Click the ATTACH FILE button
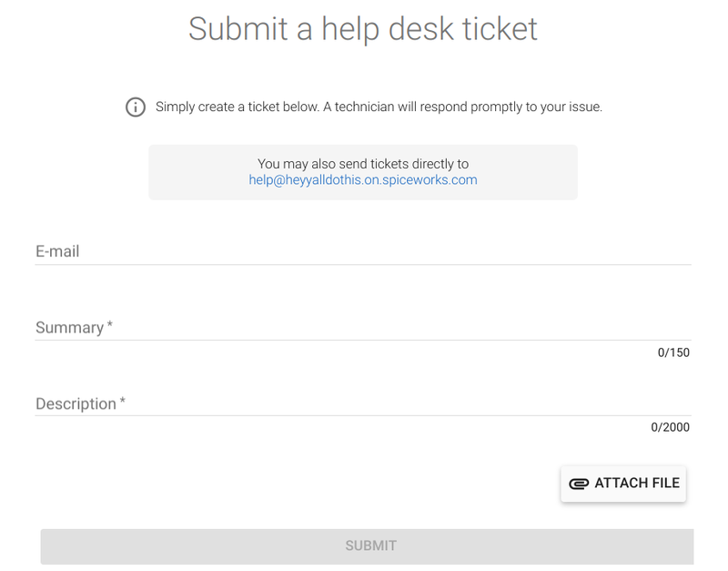 (x=623, y=484)
